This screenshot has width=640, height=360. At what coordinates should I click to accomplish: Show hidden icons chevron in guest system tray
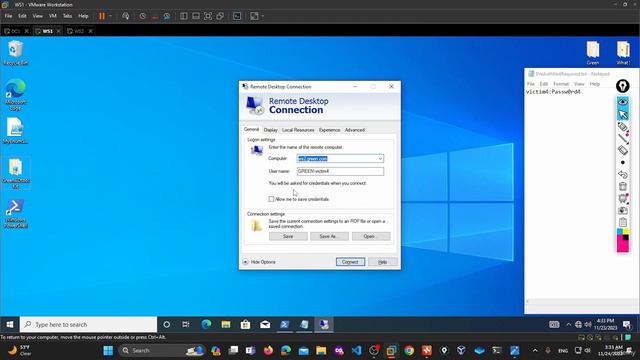tap(569, 324)
